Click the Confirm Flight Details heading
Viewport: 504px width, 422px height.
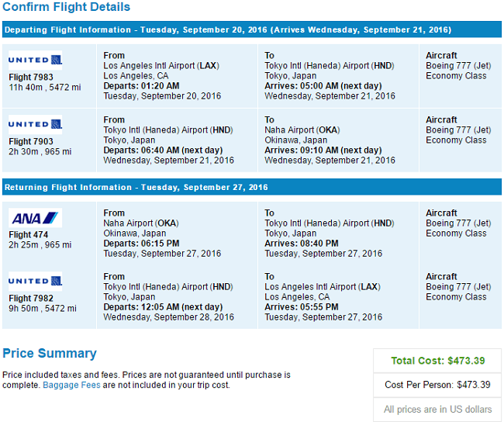point(66,7)
